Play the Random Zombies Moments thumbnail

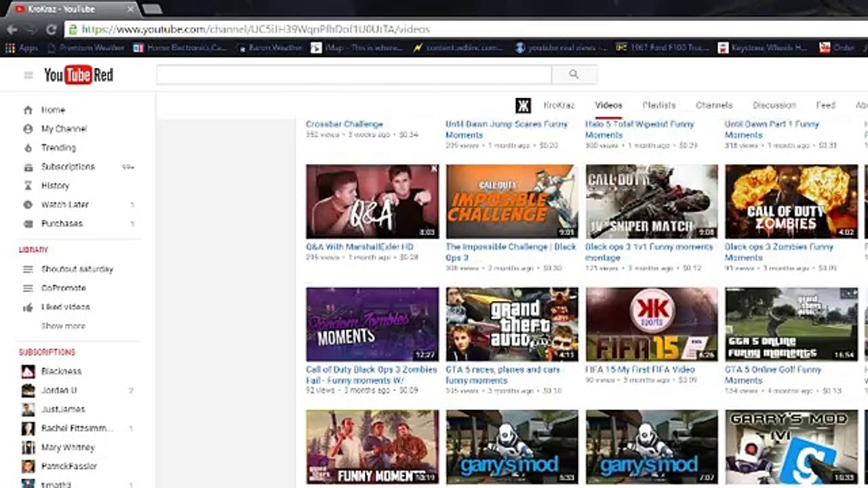pyautogui.click(x=372, y=324)
